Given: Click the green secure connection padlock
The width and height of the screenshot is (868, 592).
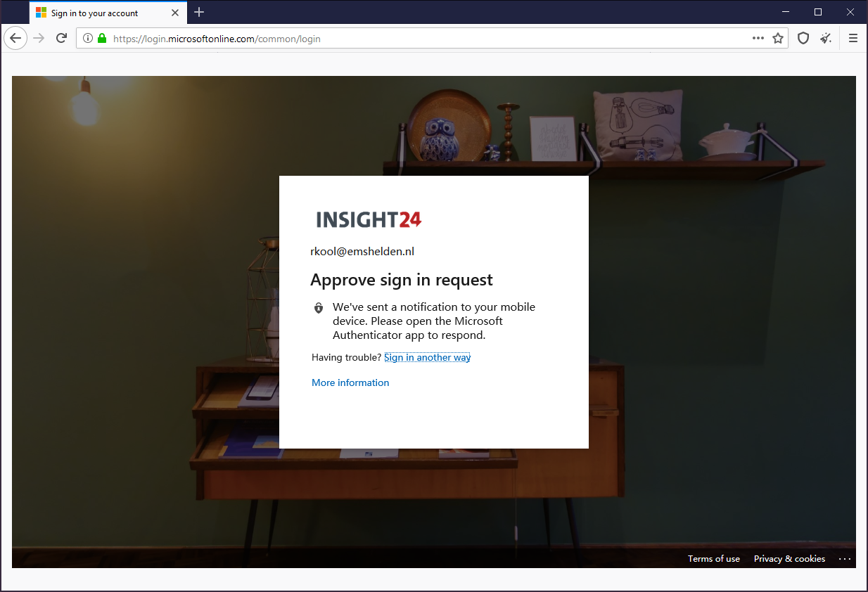Looking at the screenshot, I should point(102,39).
